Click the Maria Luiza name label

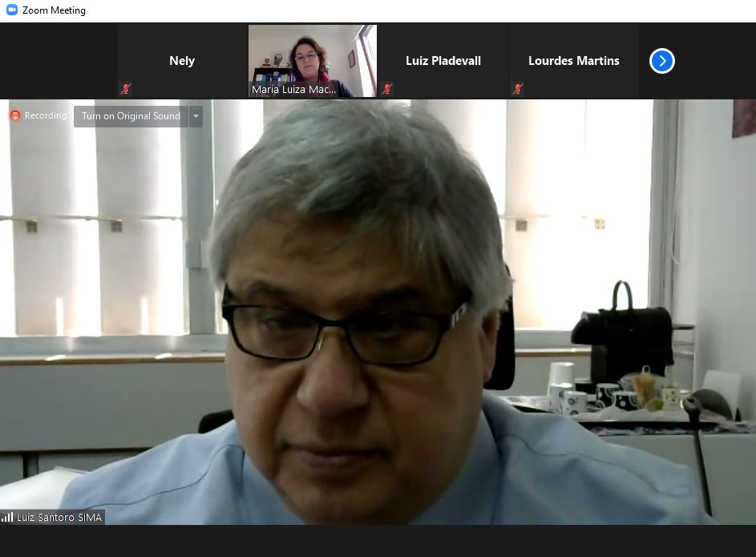coord(294,90)
